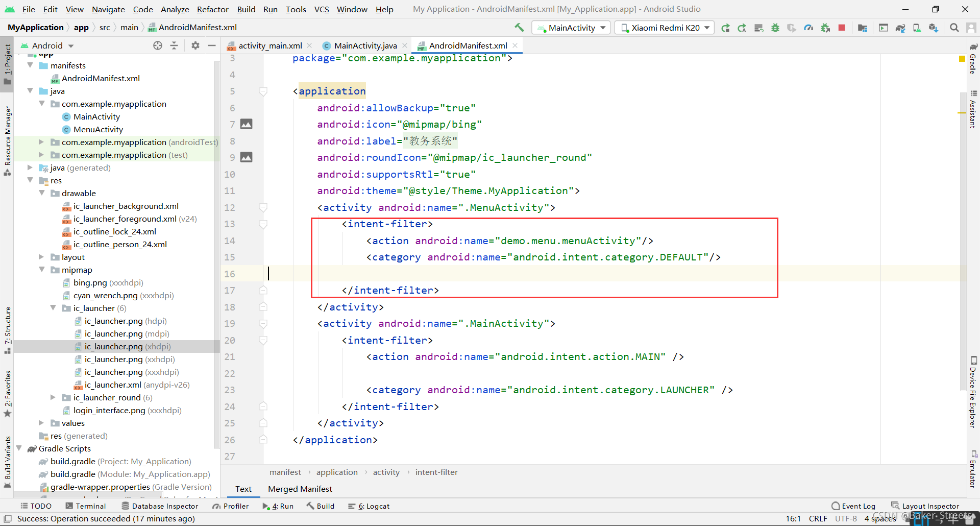Screen dimensions: 980x526
Task: Click gutter image icon on line 7
Action: (x=247, y=124)
